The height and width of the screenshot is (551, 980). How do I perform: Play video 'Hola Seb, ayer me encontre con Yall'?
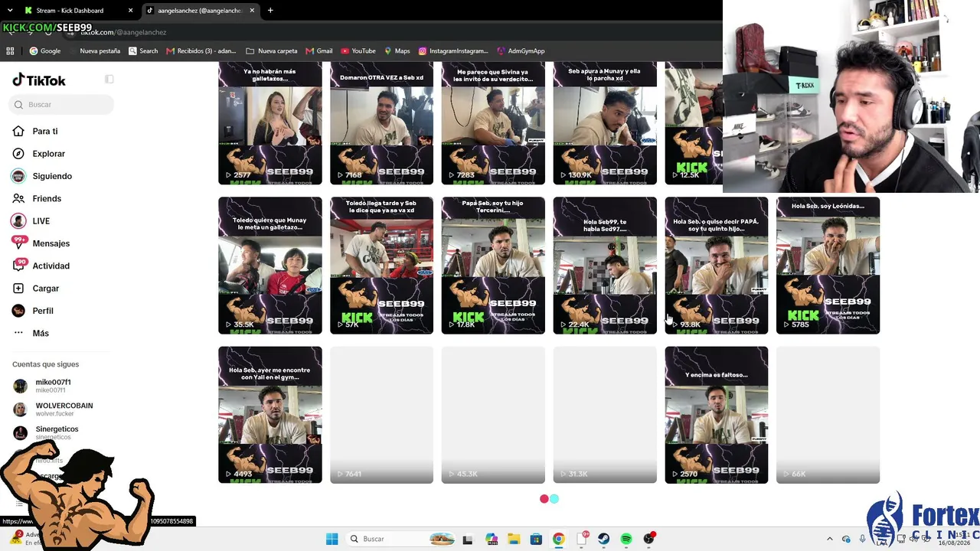click(270, 415)
